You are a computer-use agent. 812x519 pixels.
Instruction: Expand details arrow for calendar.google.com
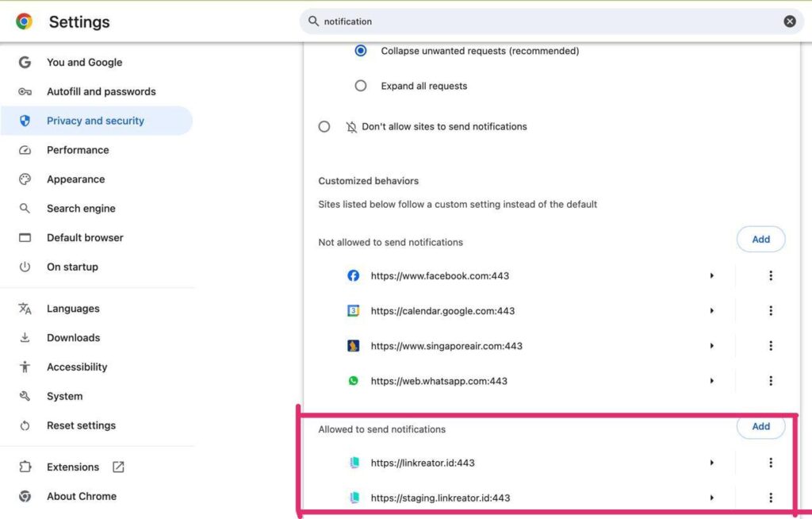(711, 311)
